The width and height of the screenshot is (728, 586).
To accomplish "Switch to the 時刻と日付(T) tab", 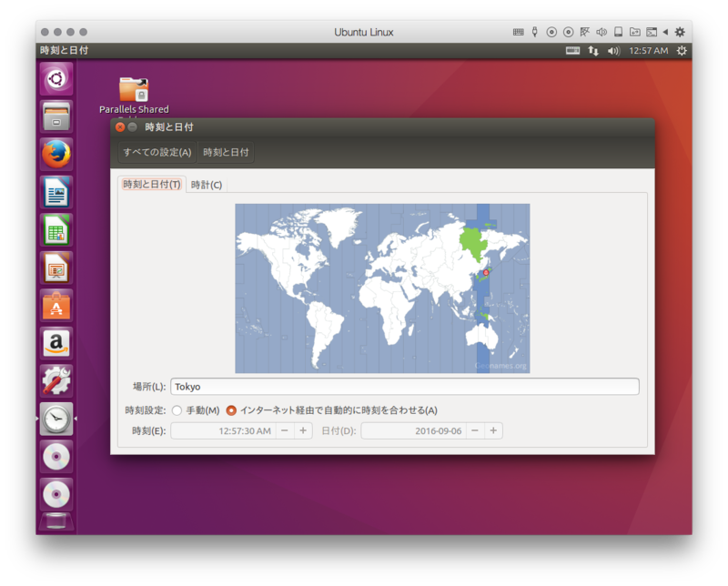I will pos(151,185).
